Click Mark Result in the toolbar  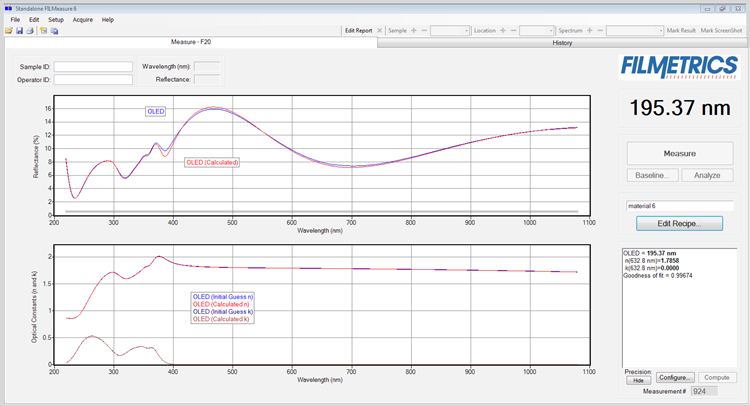[681, 31]
